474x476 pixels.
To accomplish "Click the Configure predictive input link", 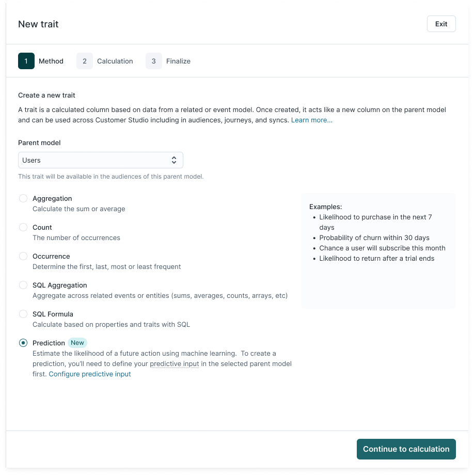I will click(x=89, y=374).
